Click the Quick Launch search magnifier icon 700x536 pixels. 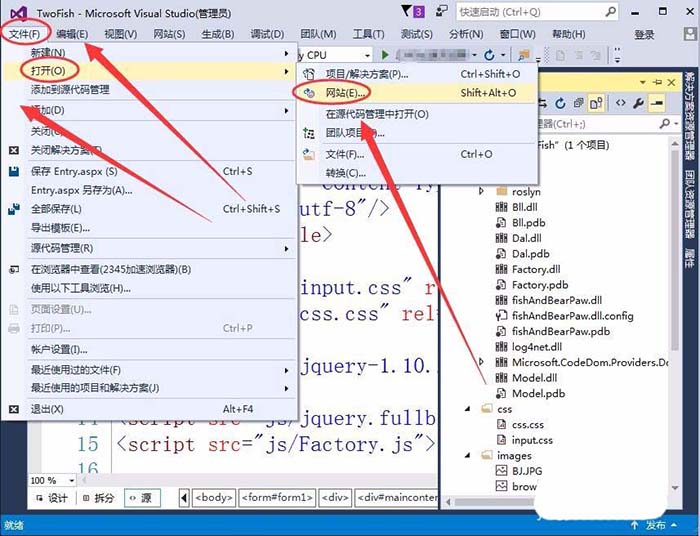tap(610, 12)
